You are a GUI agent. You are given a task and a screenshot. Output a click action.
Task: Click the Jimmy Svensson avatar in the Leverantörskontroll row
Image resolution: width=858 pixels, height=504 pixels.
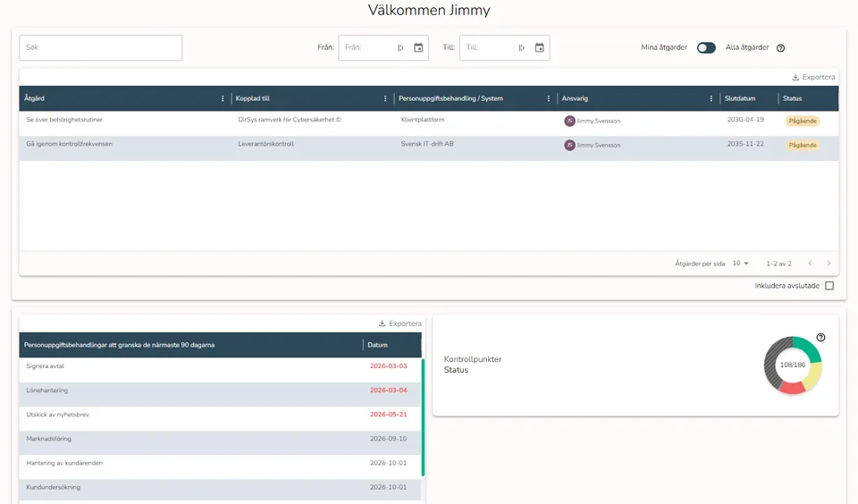[x=569, y=145]
